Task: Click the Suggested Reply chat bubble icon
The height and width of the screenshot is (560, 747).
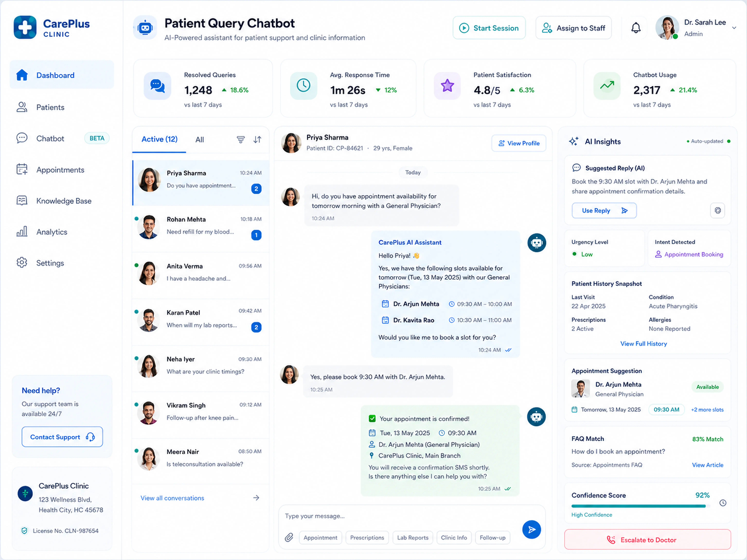Action: [x=576, y=168]
